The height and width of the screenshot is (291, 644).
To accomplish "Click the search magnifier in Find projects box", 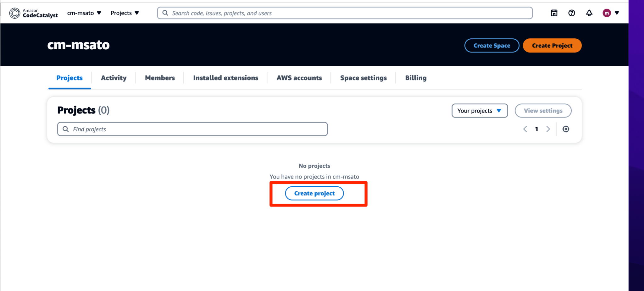I will pyautogui.click(x=66, y=129).
